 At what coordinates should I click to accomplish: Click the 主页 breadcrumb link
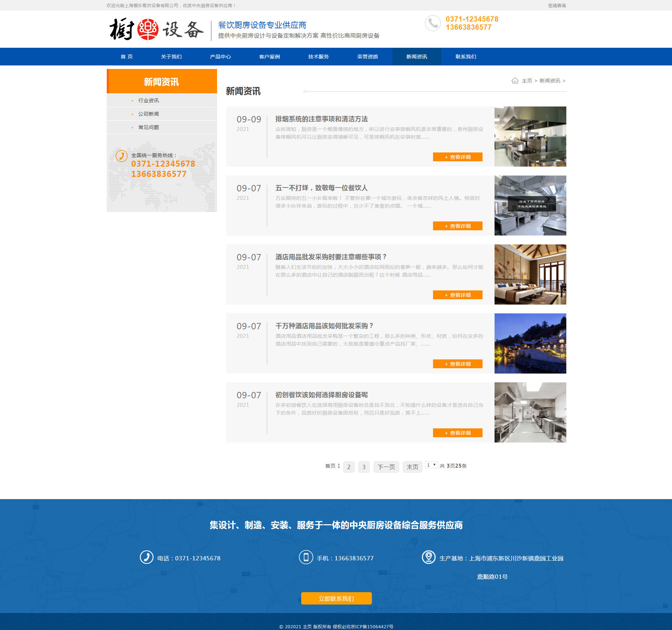point(526,81)
